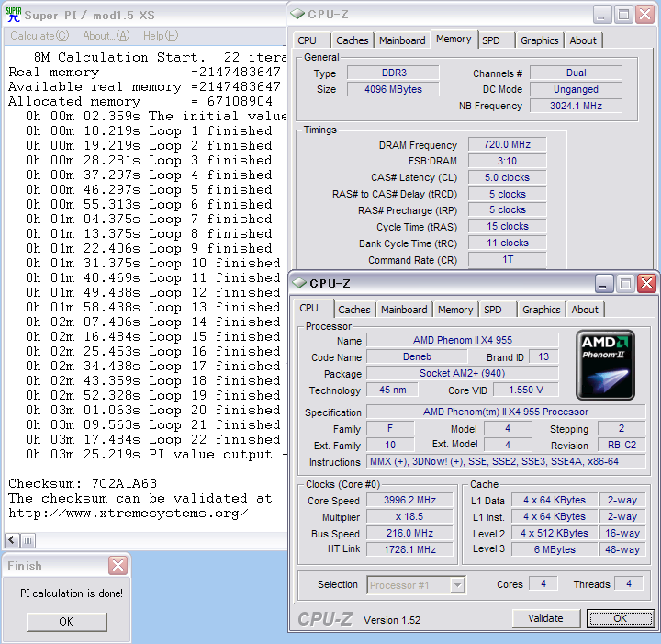Minimize the lower CPU-Z window
This screenshot has width=661, height=644.
coord(603,283)
